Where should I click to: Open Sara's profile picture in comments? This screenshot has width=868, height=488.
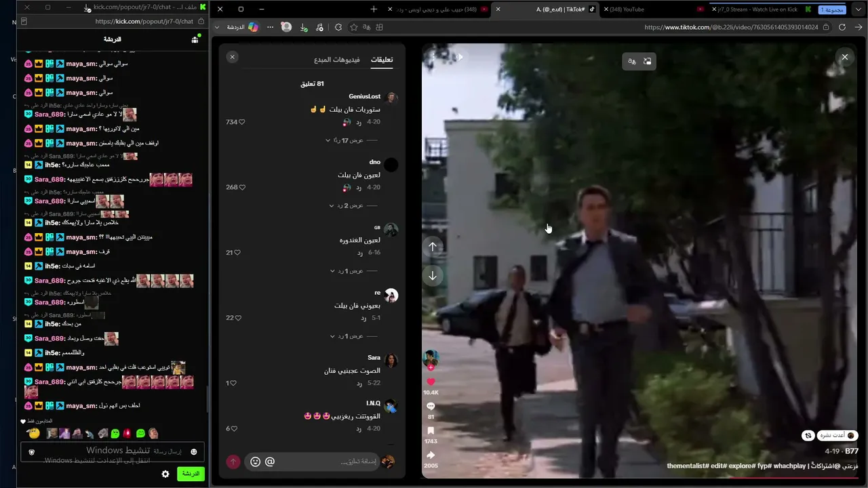click(391, 361)
